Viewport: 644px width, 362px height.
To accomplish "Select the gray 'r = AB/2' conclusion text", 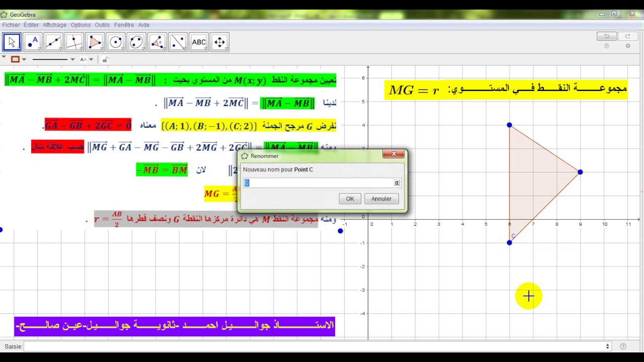I will (206, 218).
